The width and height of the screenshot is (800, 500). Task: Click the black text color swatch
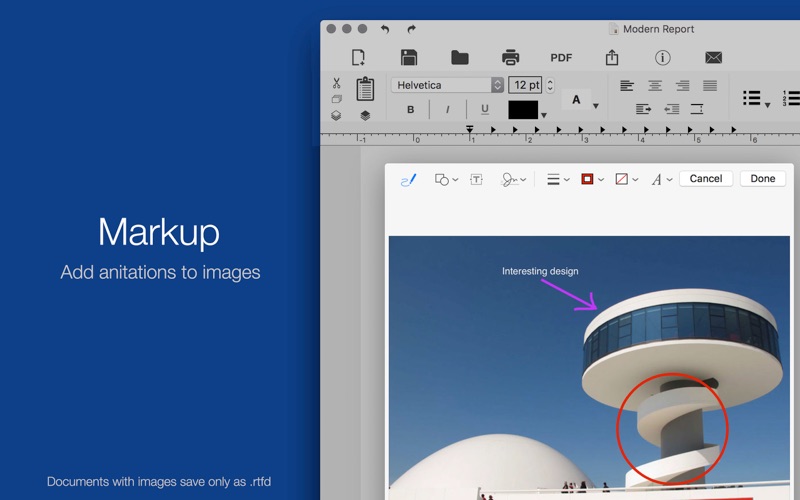tap(523, 110)
